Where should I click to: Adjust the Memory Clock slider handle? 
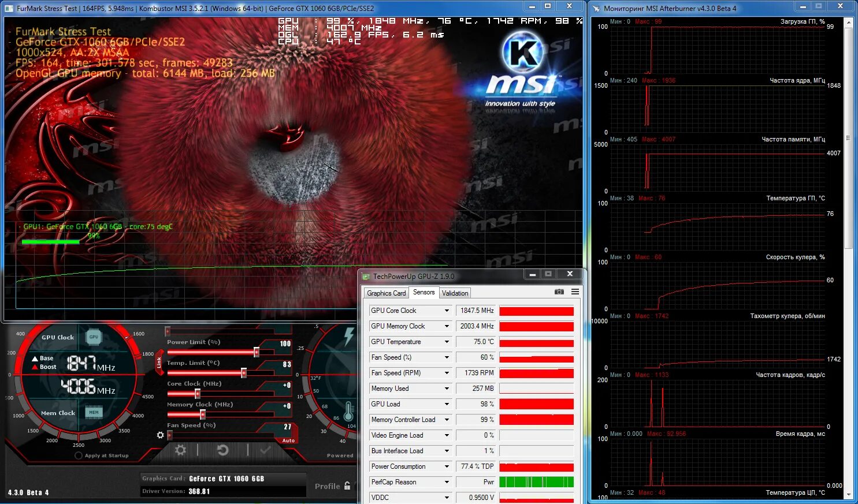point(203,415)
